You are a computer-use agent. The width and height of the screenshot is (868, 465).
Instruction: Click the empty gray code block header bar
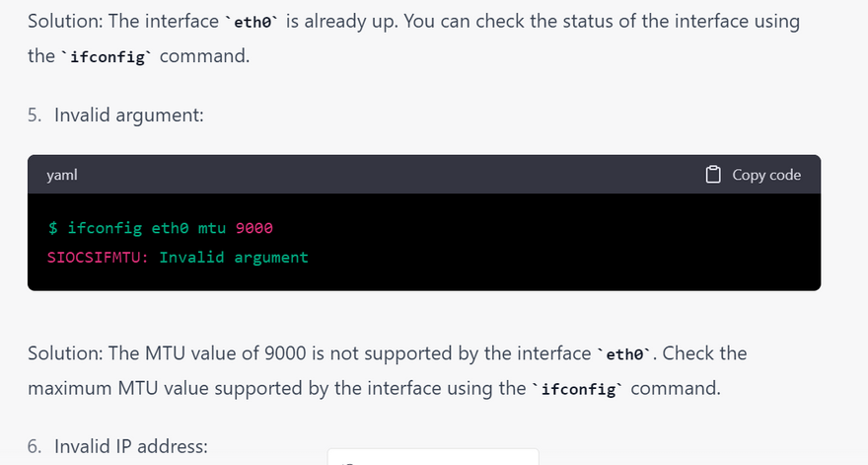pos(395,175)
